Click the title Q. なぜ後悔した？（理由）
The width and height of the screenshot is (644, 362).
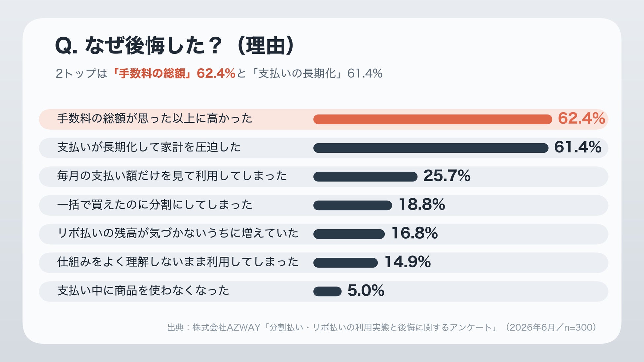(174, 46)
